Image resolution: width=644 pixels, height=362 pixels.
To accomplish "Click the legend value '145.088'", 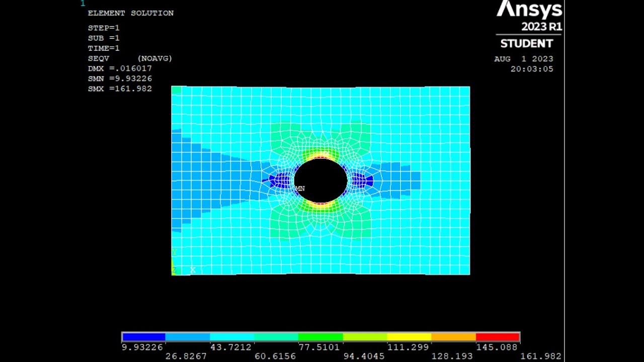I will pyautogui.click(x=497, y=347).
